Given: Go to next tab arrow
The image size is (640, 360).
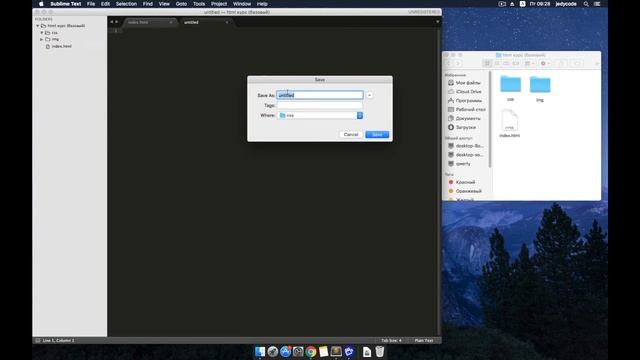Looking at the screenshot, I should (x=117, y=22).
